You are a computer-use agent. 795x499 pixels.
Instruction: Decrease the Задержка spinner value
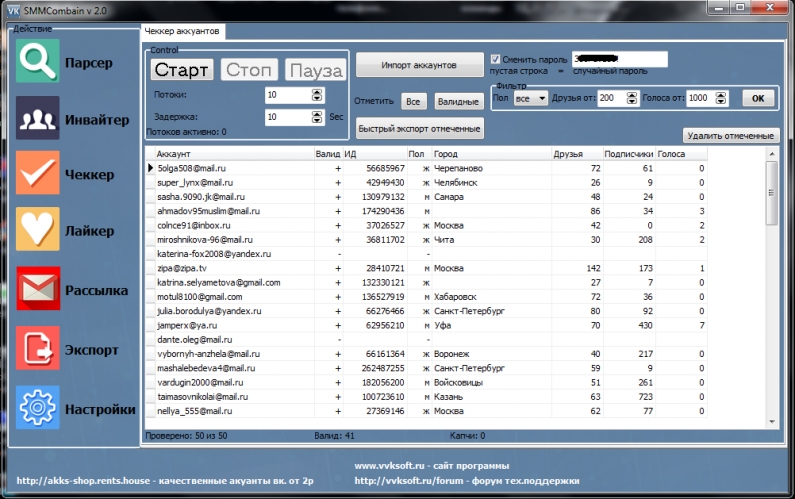point(317,120)
